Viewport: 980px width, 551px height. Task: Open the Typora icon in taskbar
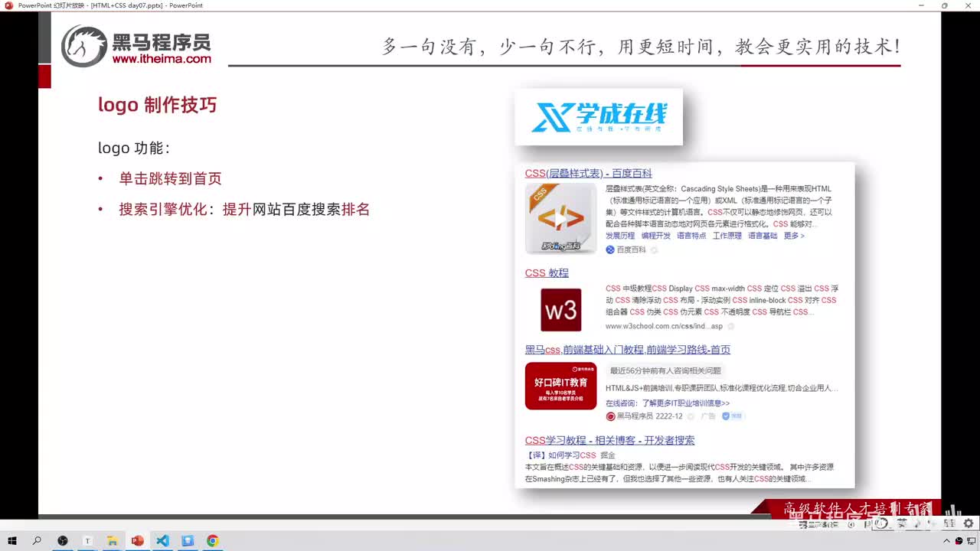pos(87,541)
